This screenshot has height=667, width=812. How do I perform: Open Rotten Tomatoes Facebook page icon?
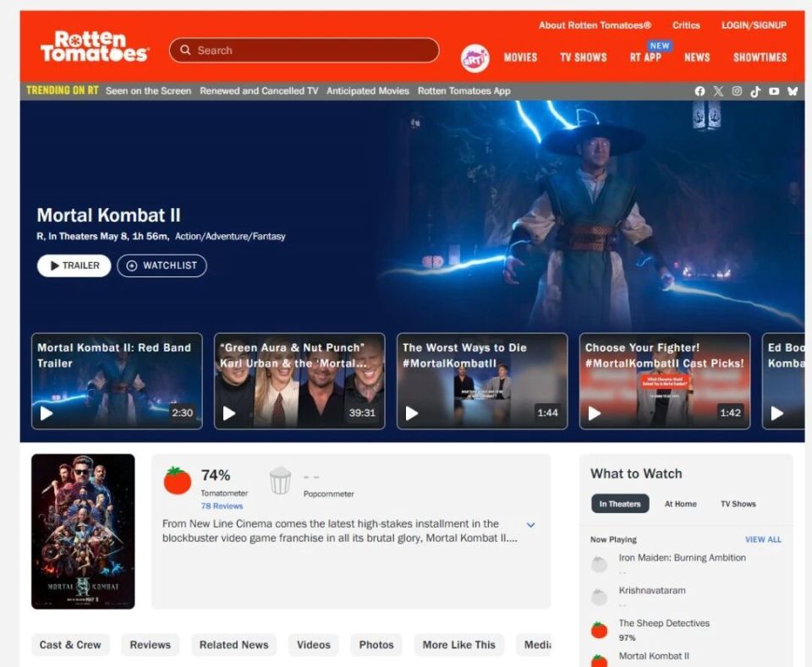point(700,91)
